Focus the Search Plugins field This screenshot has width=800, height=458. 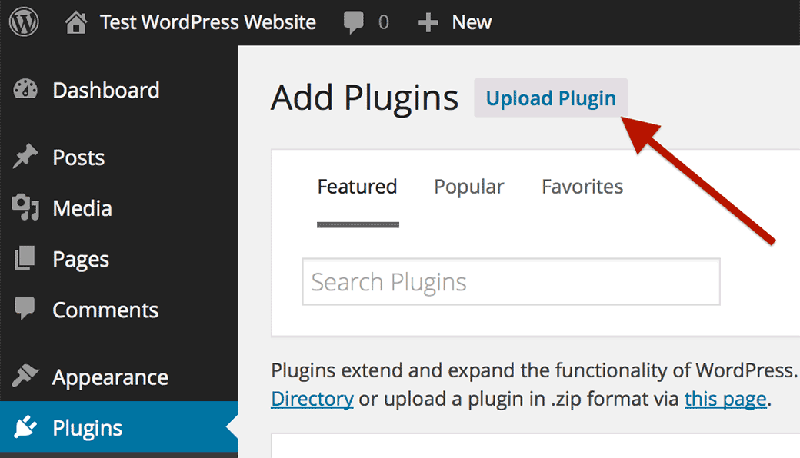coord(511,282)
